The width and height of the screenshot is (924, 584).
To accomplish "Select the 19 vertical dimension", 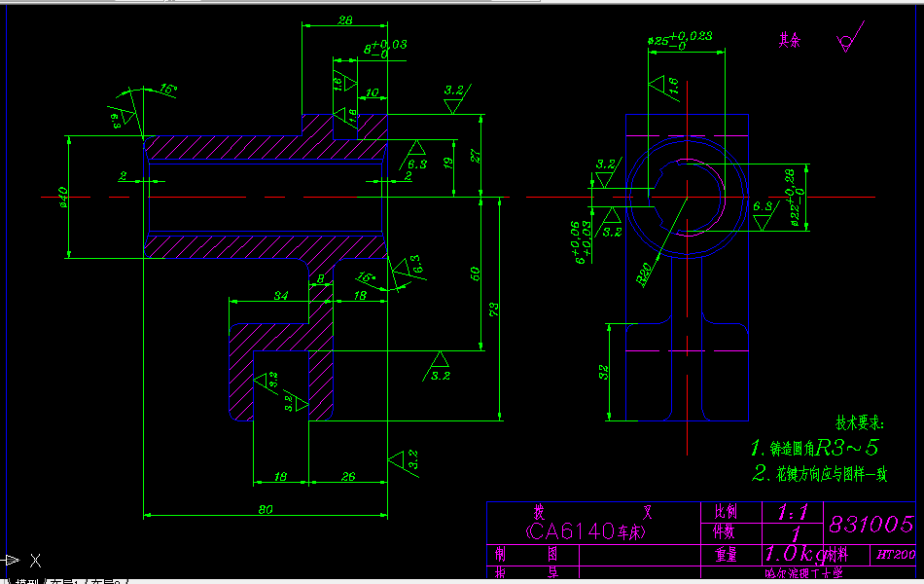I will [x=447, y=163].
